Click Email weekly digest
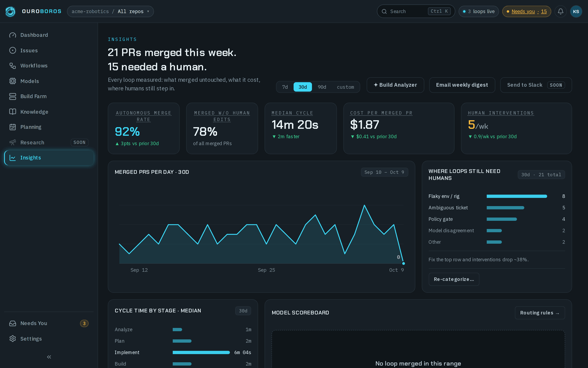Viewport: 588px width, 368px height. point(462,85)
